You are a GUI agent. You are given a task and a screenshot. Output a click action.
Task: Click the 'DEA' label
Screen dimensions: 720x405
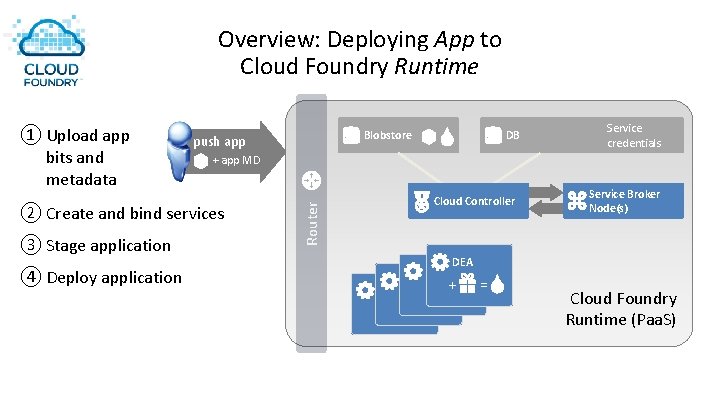462,262
